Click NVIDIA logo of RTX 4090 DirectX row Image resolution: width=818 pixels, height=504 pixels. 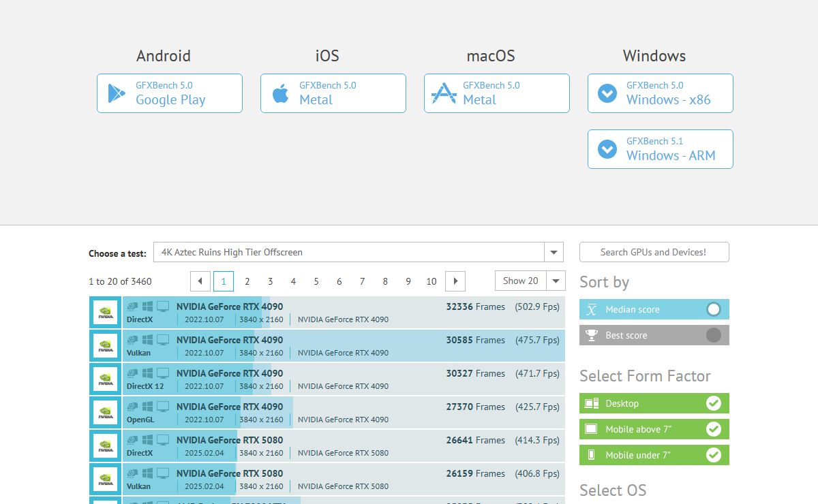pyautogui.click(x=106, y=313)
